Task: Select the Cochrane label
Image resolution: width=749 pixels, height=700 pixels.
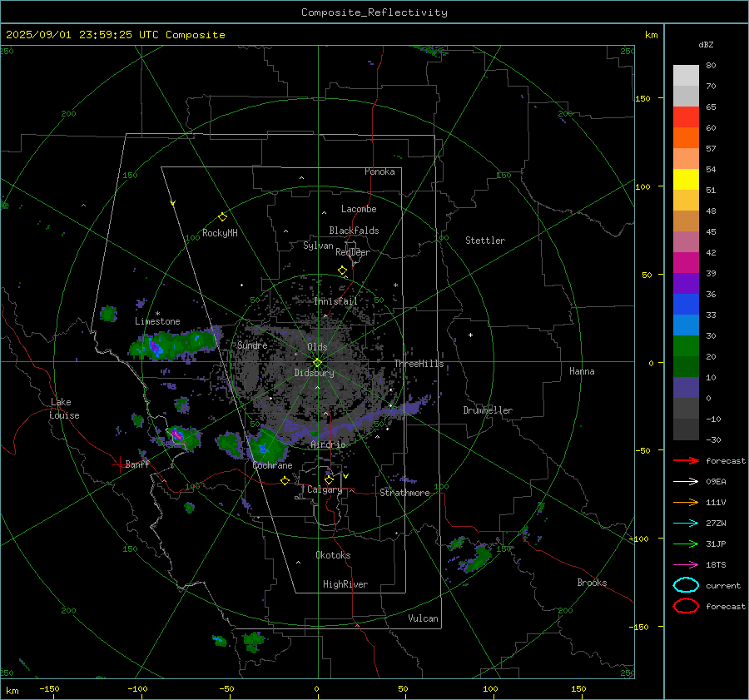Action: 272,465
